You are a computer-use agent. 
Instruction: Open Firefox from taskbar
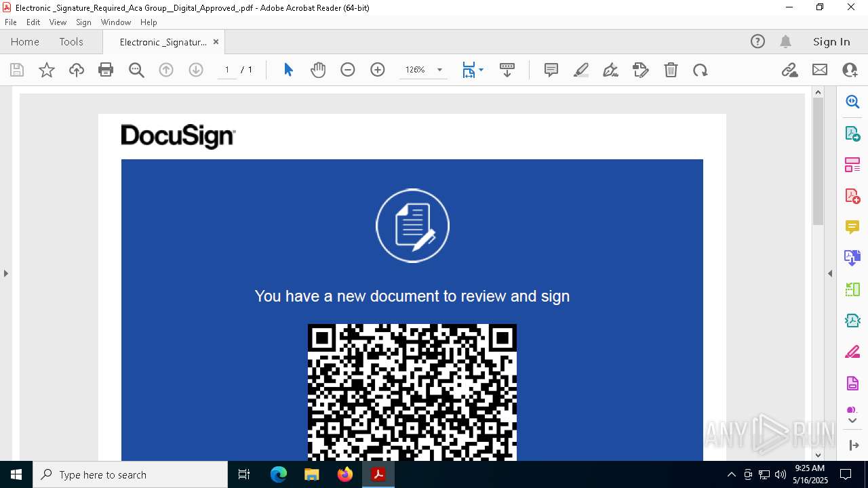click(345, 474)
